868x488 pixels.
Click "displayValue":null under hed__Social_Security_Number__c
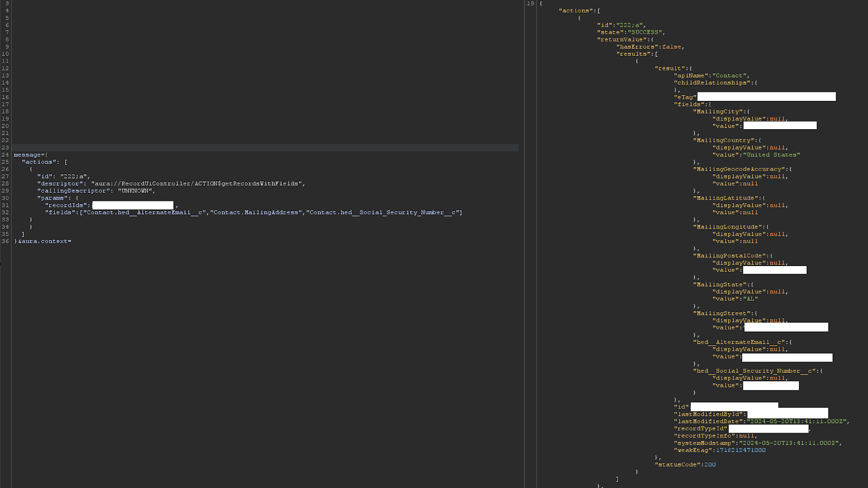[750, 378]
